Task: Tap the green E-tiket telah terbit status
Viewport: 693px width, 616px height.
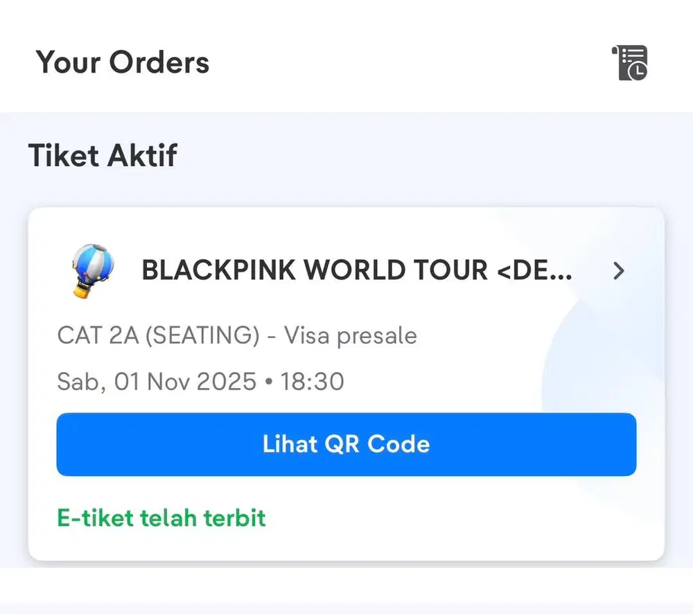Action: (161, 518)
